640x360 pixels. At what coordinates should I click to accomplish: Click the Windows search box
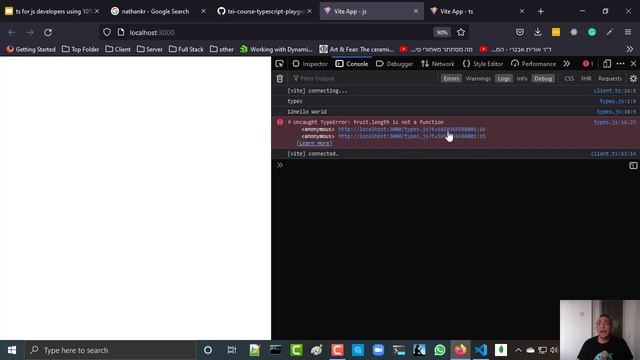click(110, 350)
